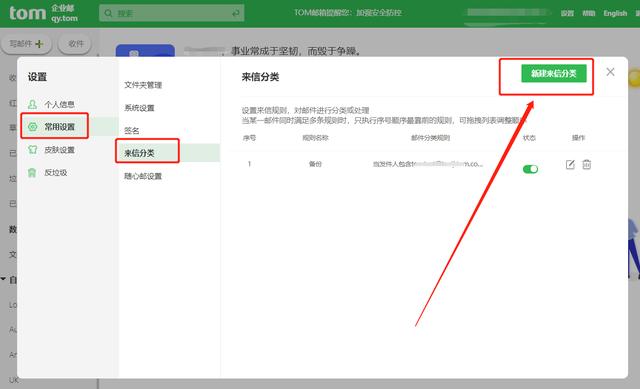Screen dimensions: 640x389
Task: Click the skin settings shirt icon
Action: click(x=33, y=149)
